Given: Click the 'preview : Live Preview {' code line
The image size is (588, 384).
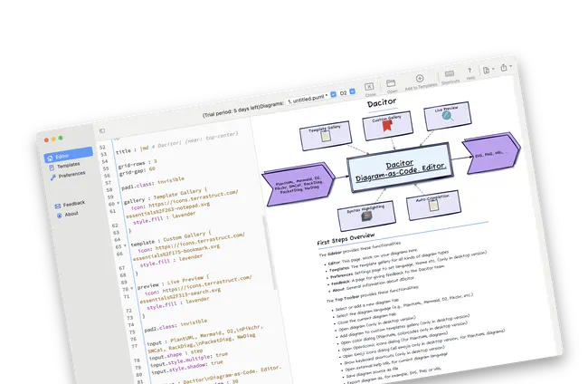Looking at the screenshot, I should pyautogui.click(x=174, y=281).
